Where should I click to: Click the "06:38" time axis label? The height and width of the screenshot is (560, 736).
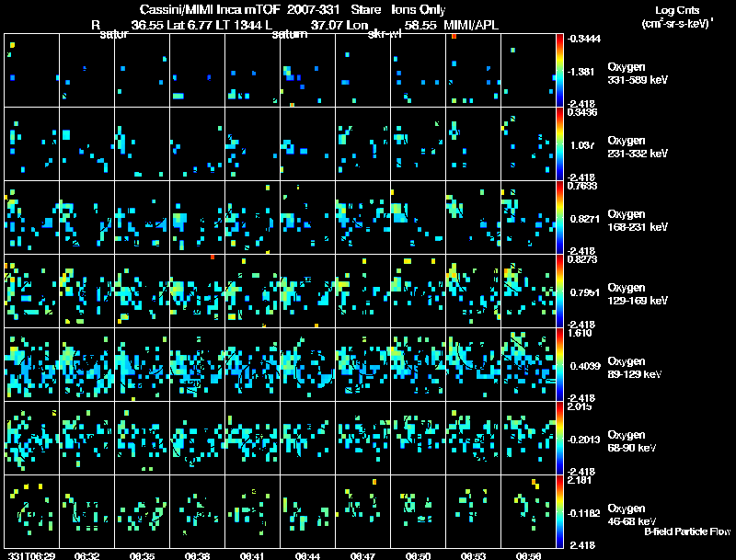(x=197, y=555)
